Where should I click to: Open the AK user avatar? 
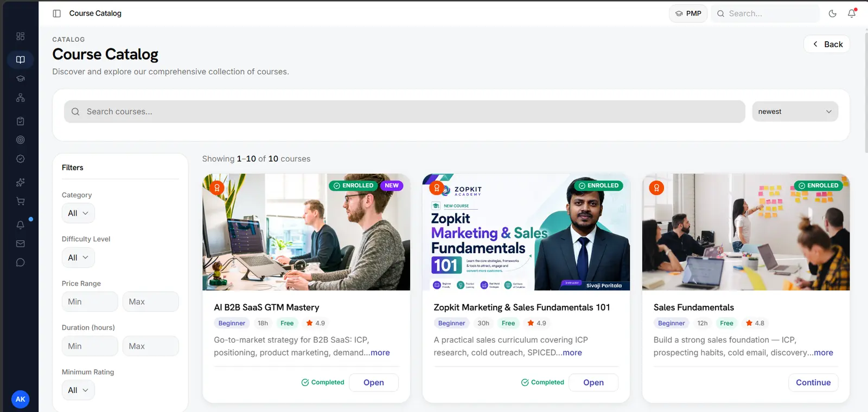pyautogui.click(x=21, y=400)
